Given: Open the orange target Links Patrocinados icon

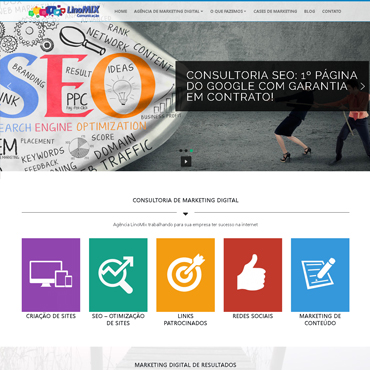Looking at the screenshot, I should tap(185, 275).
